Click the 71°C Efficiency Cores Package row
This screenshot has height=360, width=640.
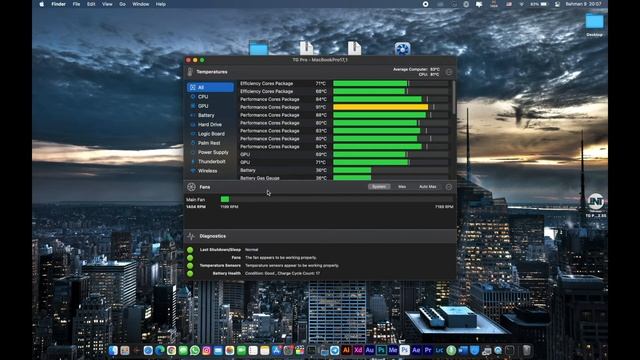(345, 83)
